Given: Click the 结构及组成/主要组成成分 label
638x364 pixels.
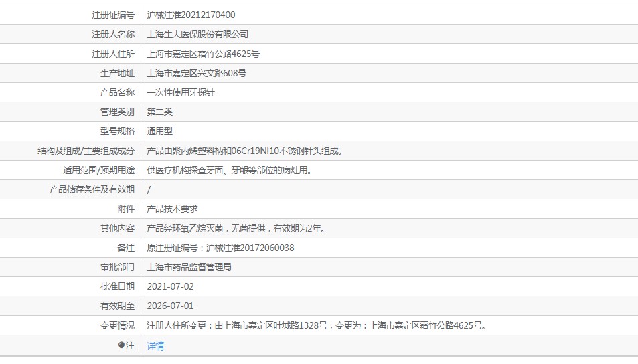Looking at the screenshot, I should [x=86, y=151].
